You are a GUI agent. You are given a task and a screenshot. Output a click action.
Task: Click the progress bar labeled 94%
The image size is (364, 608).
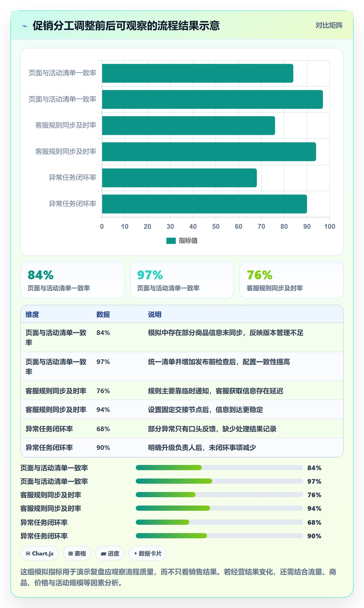click(x=219, y=508)
